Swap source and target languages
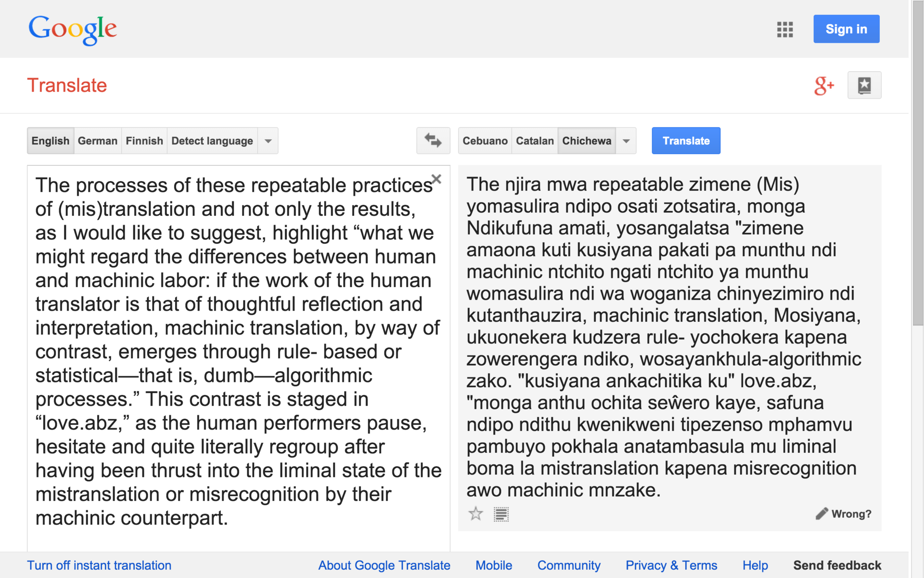Viewport: 924px width, 578px height. 433,141
